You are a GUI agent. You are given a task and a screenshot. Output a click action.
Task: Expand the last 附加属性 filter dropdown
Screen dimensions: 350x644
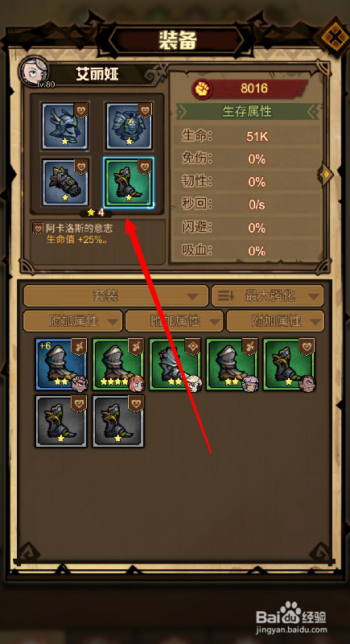[x=275, y=320]
